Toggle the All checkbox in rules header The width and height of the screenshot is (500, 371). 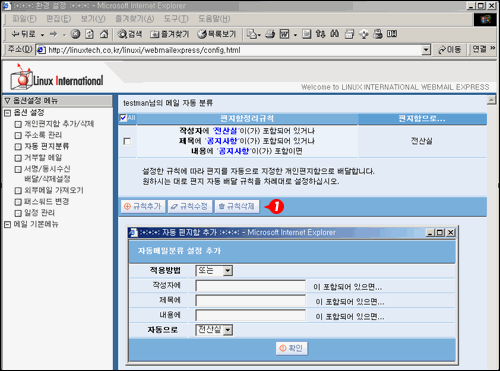tap(123, 118)
